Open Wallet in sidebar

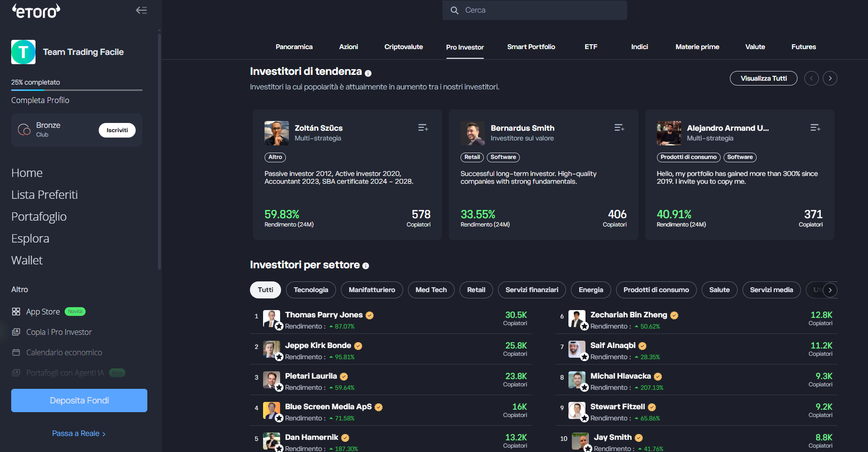click(27, 261)
